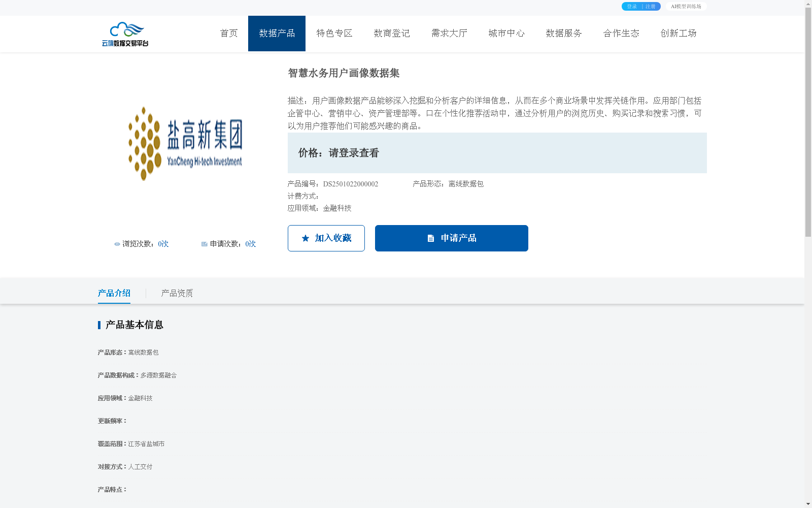Viewport: 812px width, 508px height.
Task: Click the 登录 link at top
Action: click(x=632, y=7)
